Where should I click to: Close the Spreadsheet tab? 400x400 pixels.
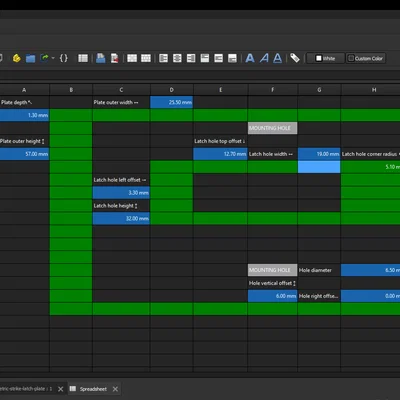tap(115, 389)
